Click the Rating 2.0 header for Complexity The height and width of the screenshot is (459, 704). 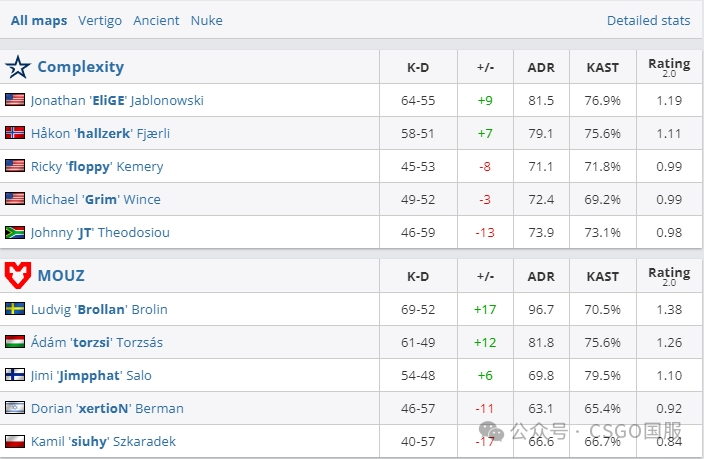(669, 67)
